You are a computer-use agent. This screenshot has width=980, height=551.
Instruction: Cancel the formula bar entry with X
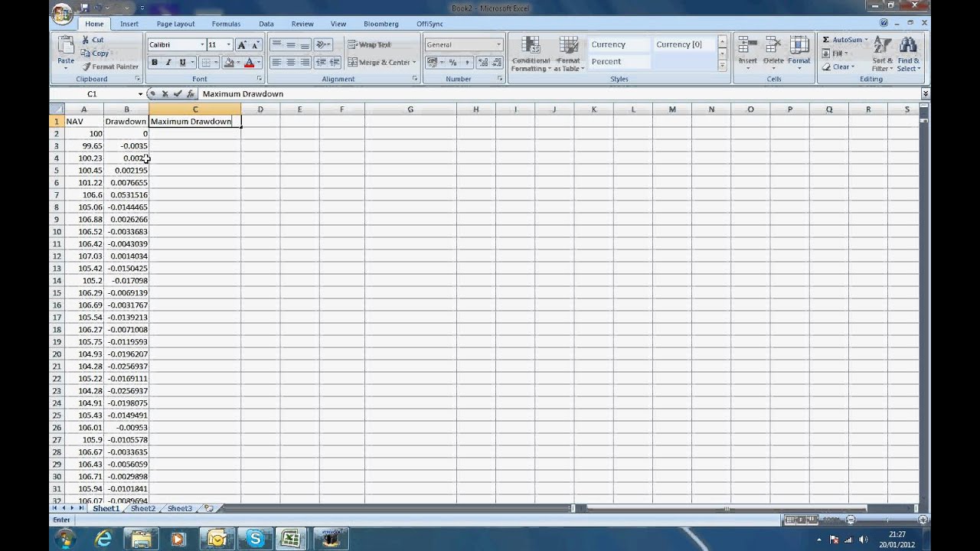tap(165, 93)
